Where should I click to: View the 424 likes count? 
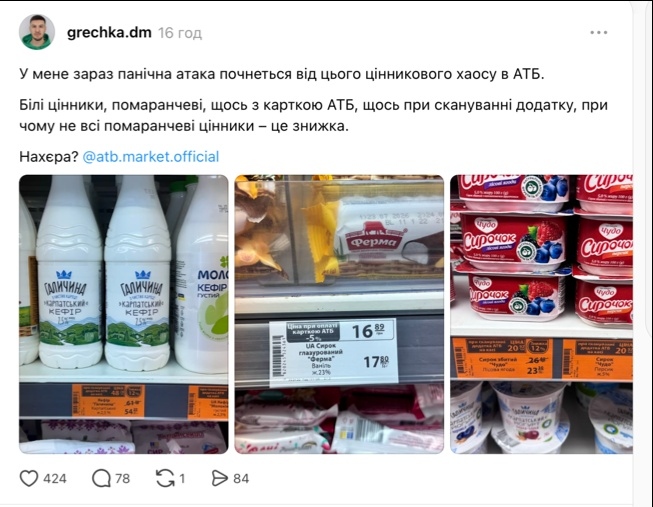[55, 479]
